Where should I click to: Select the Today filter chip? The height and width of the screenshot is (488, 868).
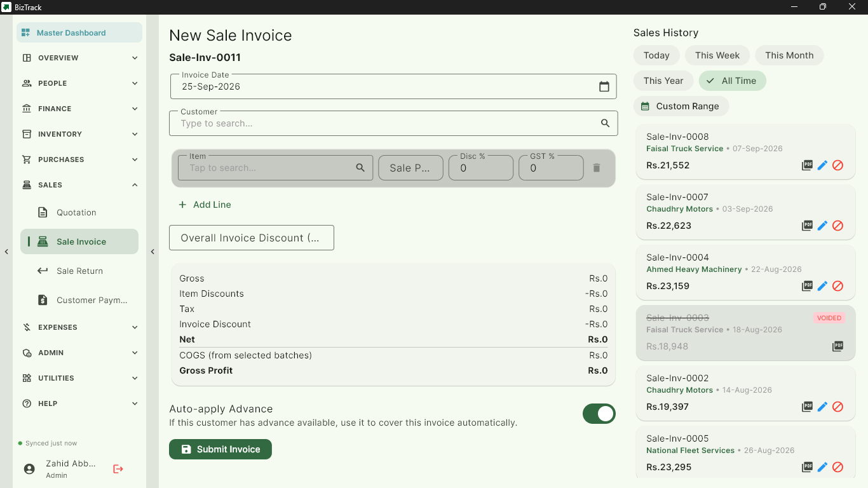(656, 55)
